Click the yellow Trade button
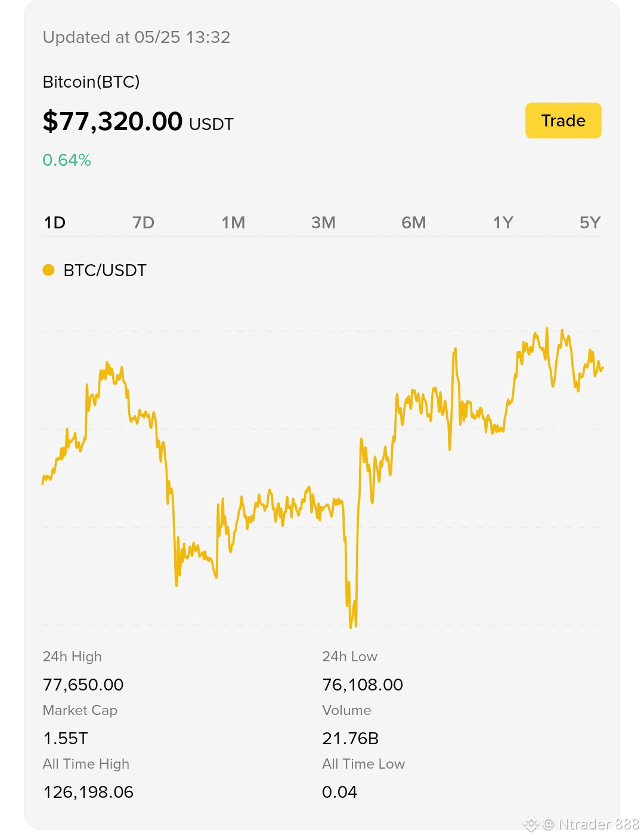The image size is (644, 839). click(563, 120)
